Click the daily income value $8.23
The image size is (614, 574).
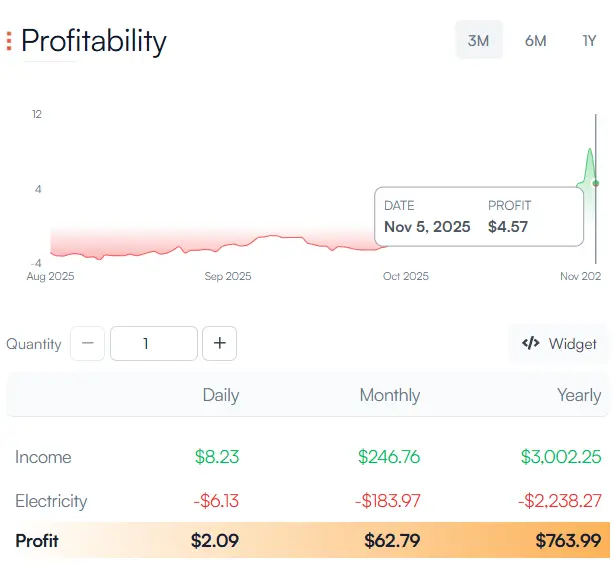[x=216, y=457]
